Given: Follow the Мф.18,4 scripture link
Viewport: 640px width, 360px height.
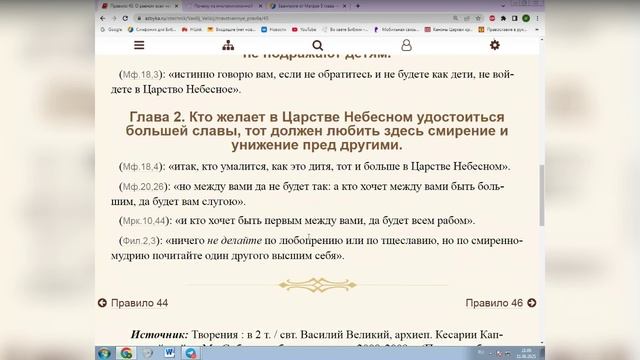Looking at the screenshot, I should [140, 167].
